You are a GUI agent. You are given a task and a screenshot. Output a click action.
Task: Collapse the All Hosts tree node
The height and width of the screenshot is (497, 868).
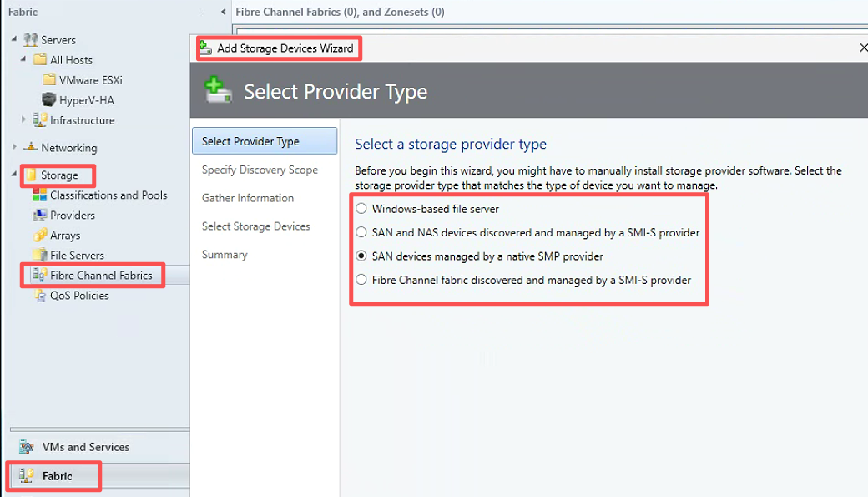click(x=23, y=58)
